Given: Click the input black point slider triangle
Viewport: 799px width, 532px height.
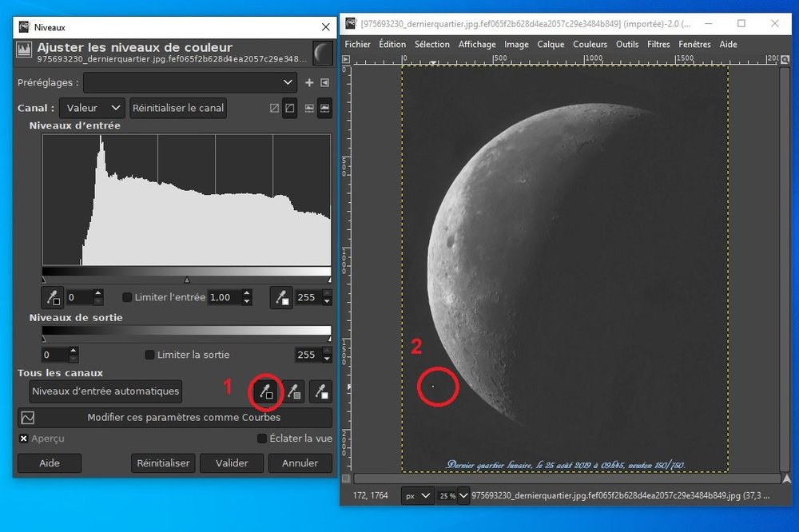Looking at the screenshot, I should tap(44, 280).
